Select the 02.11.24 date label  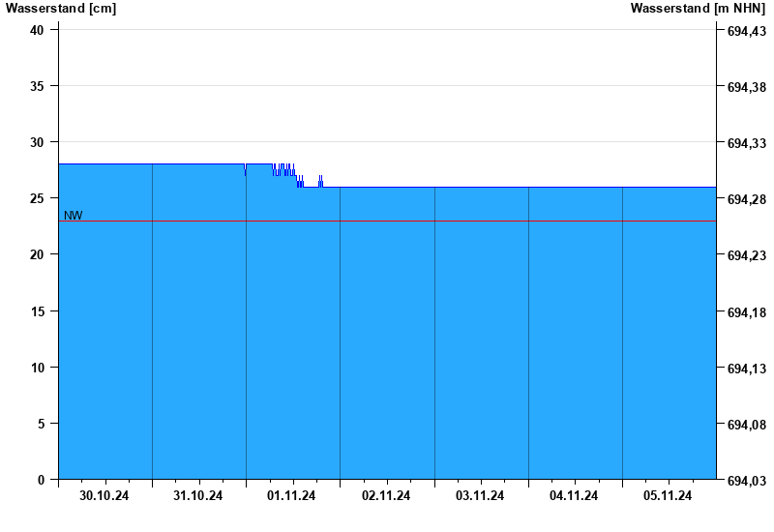pos(386,496)
